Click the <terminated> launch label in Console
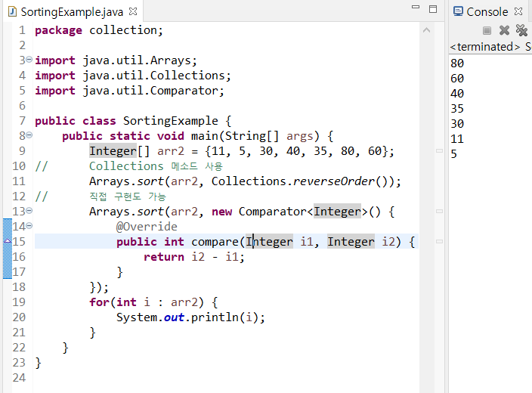 485,47
